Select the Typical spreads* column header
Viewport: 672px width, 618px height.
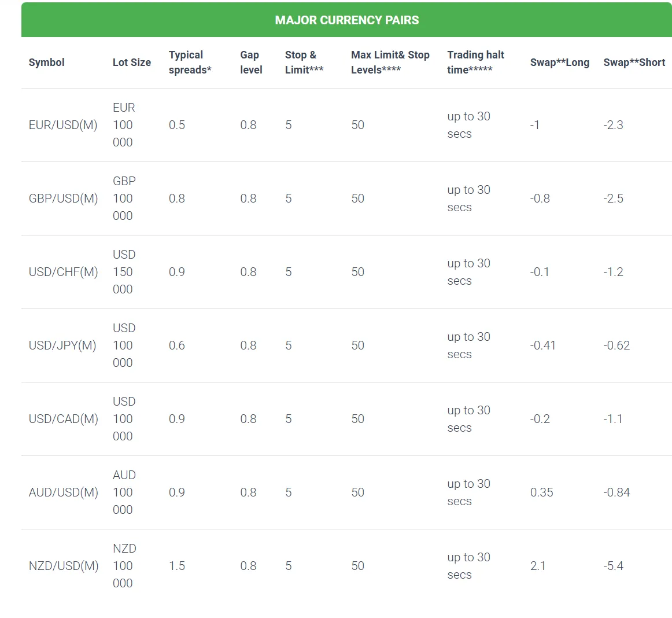[190, 62]
